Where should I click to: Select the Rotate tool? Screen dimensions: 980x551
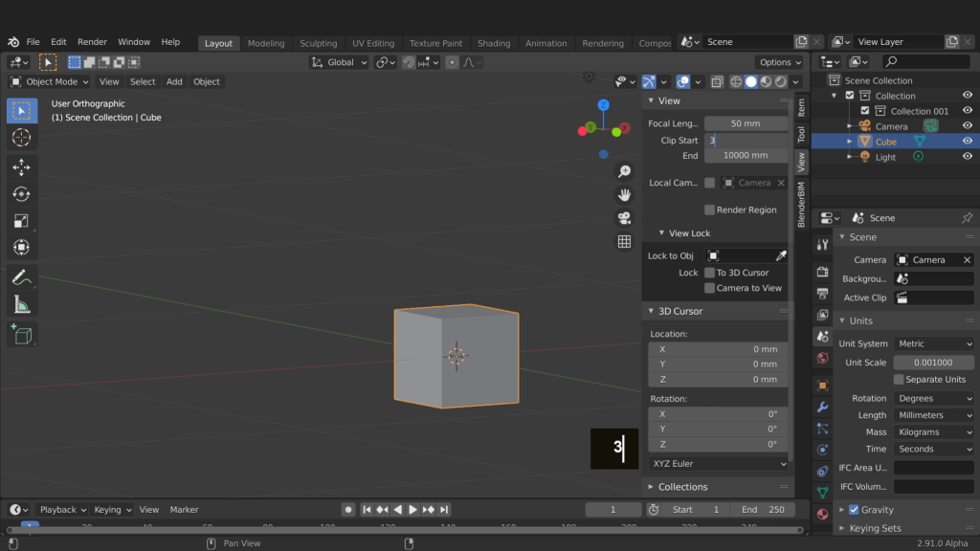point(21,194)
